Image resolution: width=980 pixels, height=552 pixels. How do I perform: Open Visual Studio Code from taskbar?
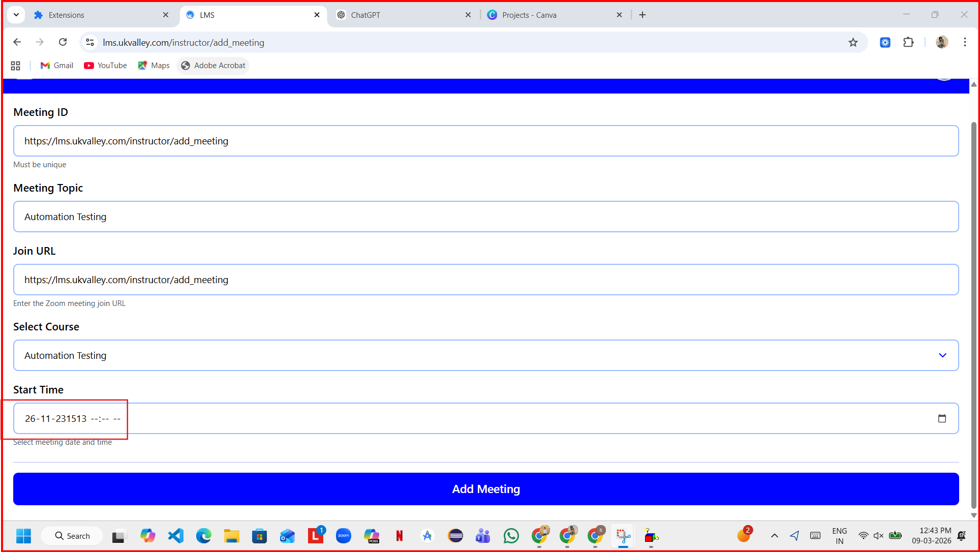176,536
